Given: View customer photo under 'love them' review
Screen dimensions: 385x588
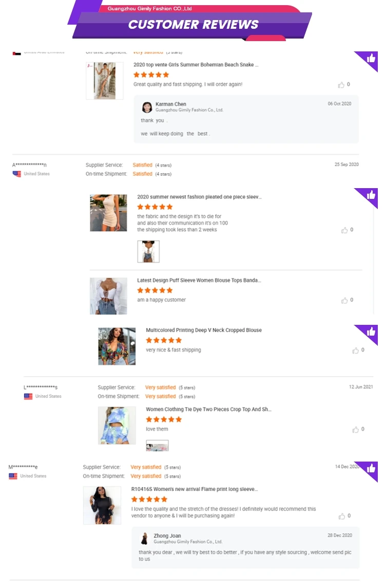Looking at the screenshot, I should tap(157, 446).
